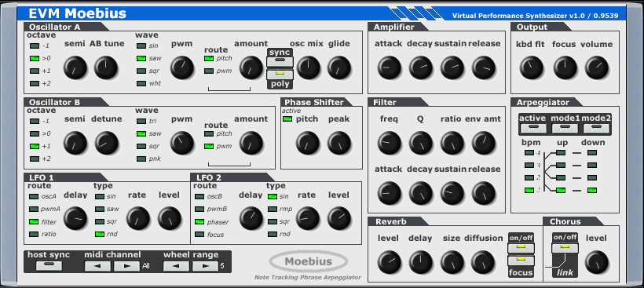The width and height of the screenshot is (644, 288).
Task: Toggle the Reverb focus button
Action: pos(521,261)
